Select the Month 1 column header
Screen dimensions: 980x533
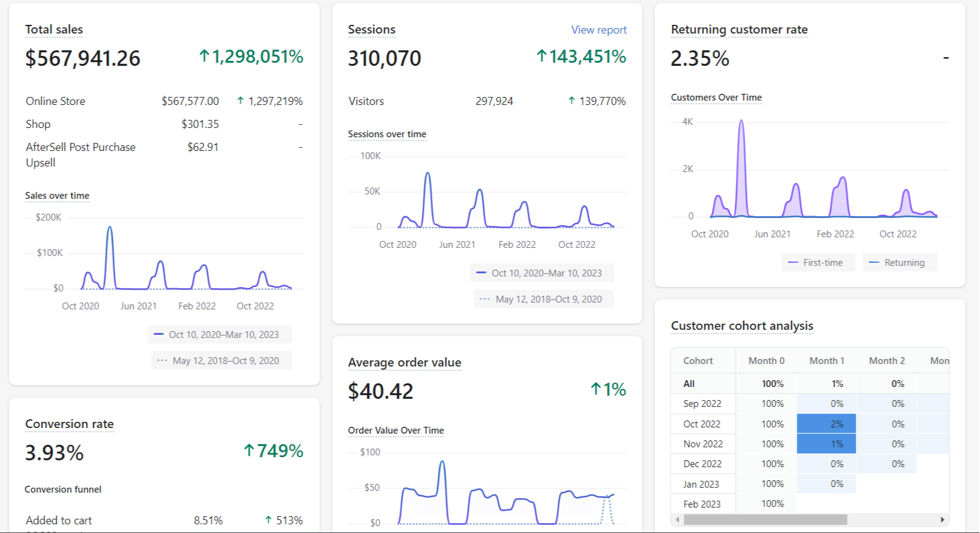click(827, 361)
